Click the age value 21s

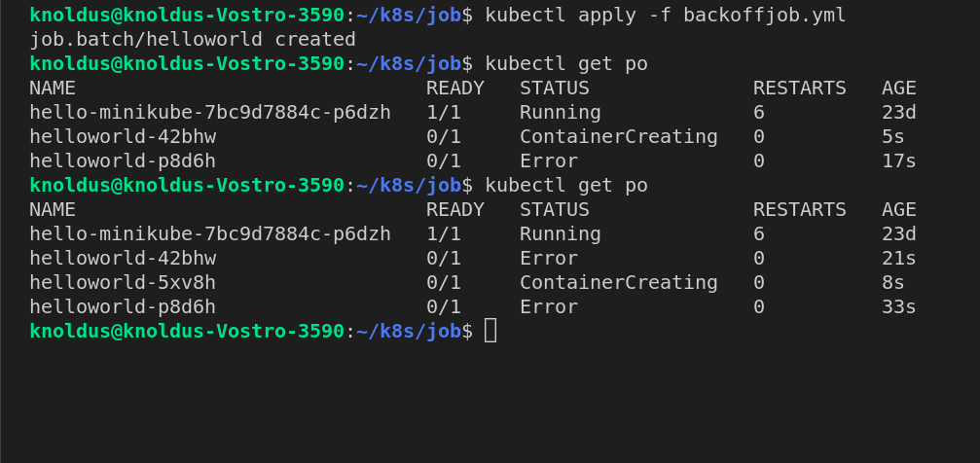click(x=899, y=258)
